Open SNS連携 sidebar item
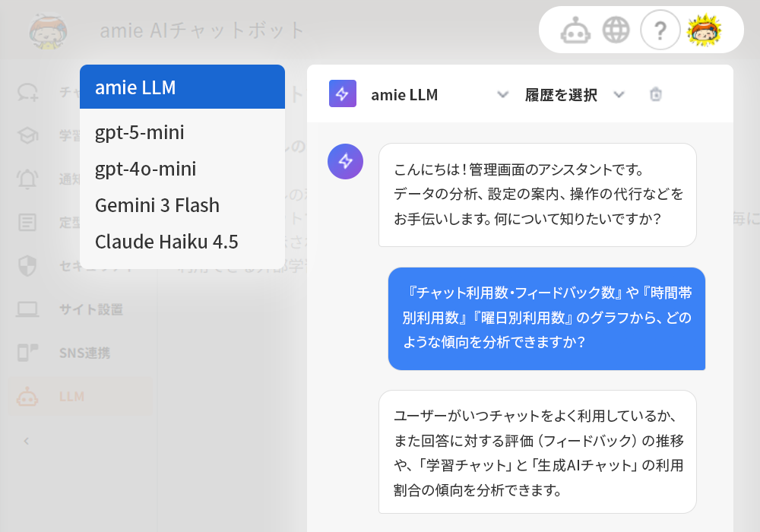This screenshot has width=760, height=532. [85, 353]
